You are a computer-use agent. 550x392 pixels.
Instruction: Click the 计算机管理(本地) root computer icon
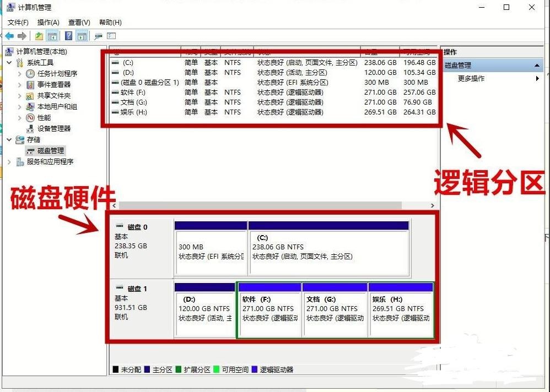click(x=9, y=52)
